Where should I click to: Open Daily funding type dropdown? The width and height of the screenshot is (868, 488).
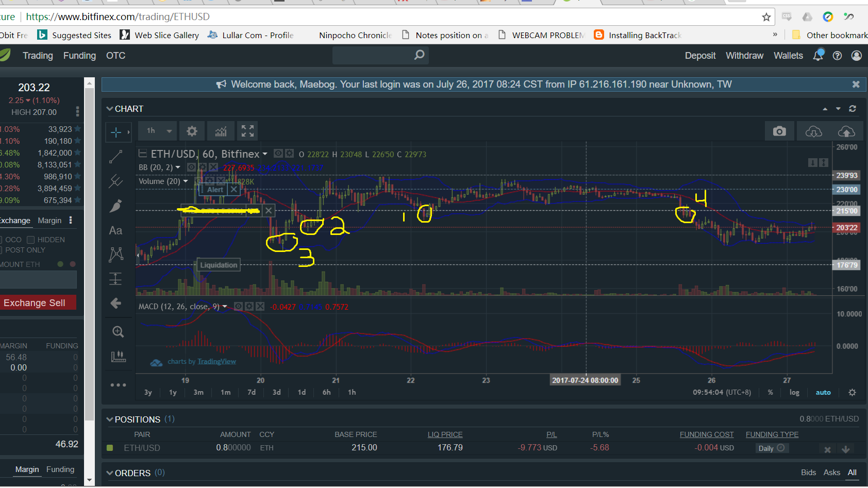[772, 448]
